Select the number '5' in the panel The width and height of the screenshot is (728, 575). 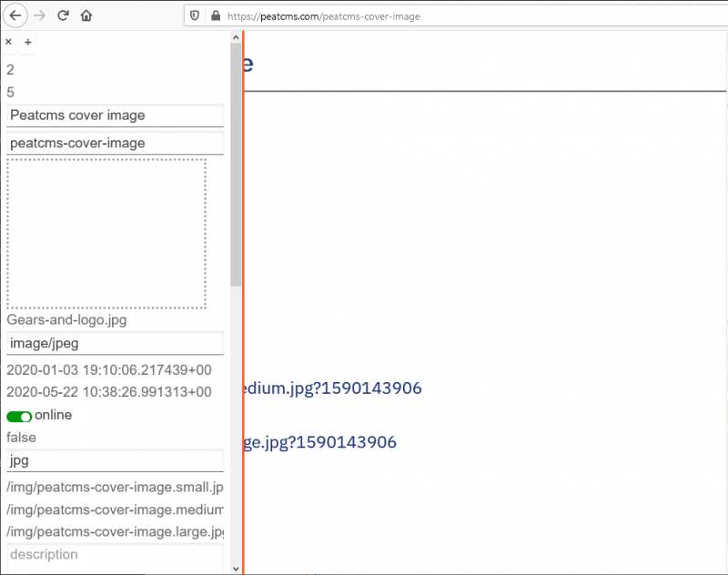(10, 92)
